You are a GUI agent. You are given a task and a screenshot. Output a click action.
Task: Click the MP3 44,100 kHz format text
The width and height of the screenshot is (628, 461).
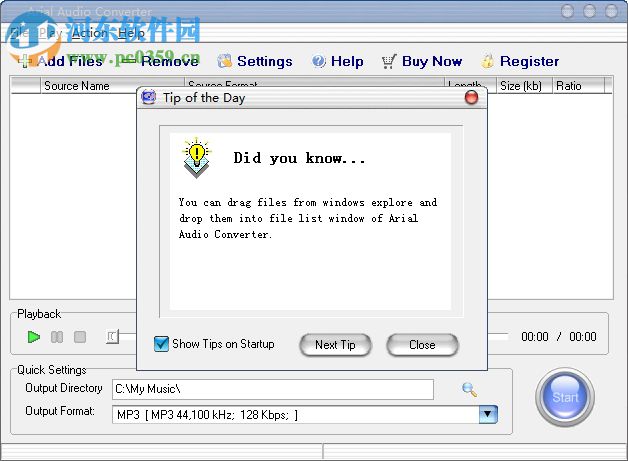pos(207,415)
